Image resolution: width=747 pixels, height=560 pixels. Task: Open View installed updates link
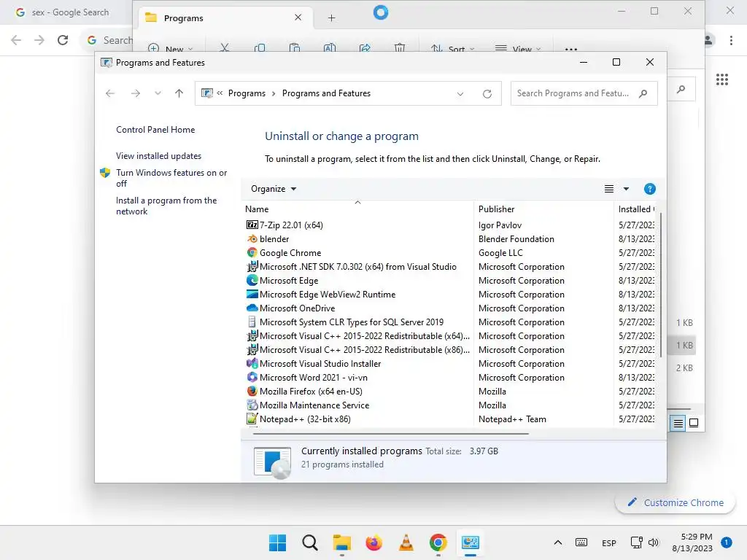(158, 156)
